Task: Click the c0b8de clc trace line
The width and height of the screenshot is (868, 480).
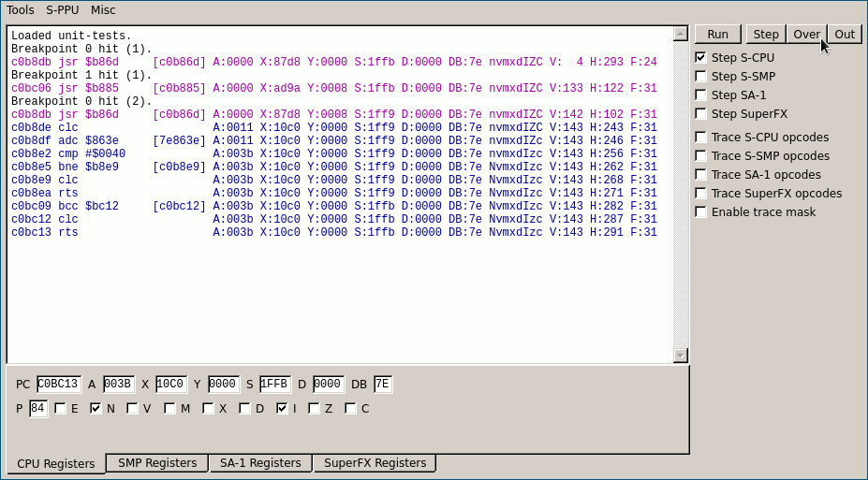Action: (333, 127)
